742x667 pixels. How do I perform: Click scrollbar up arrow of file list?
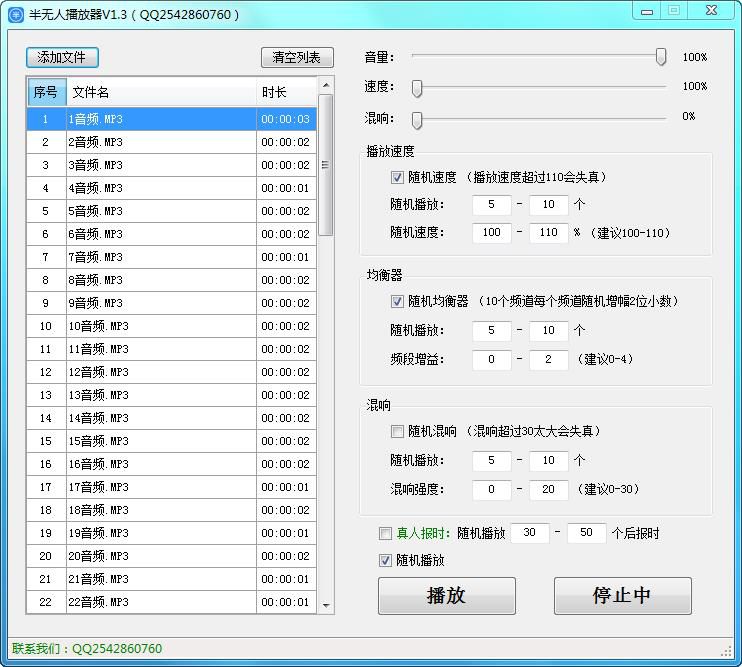[326, 85]
